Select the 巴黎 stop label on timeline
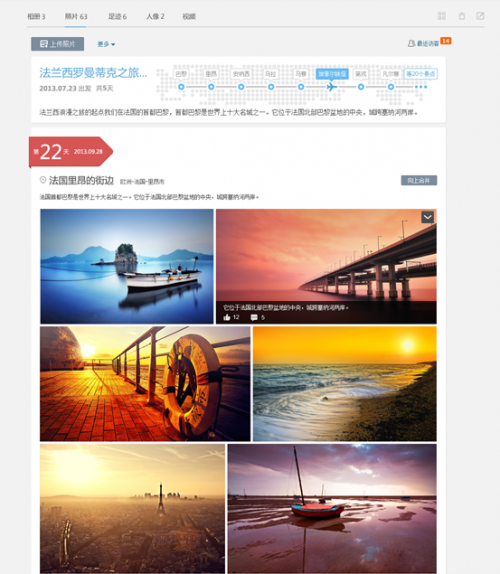 coord(181,74)
